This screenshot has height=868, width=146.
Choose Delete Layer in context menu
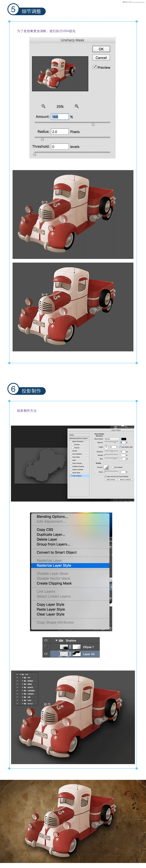47,540
